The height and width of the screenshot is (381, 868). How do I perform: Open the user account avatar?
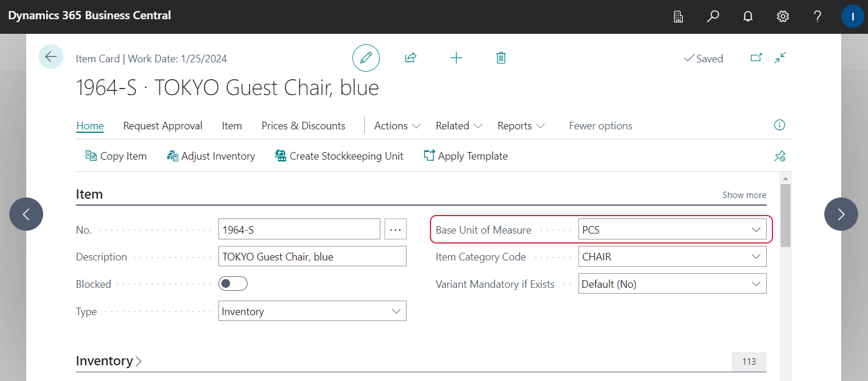click(853, 16)
